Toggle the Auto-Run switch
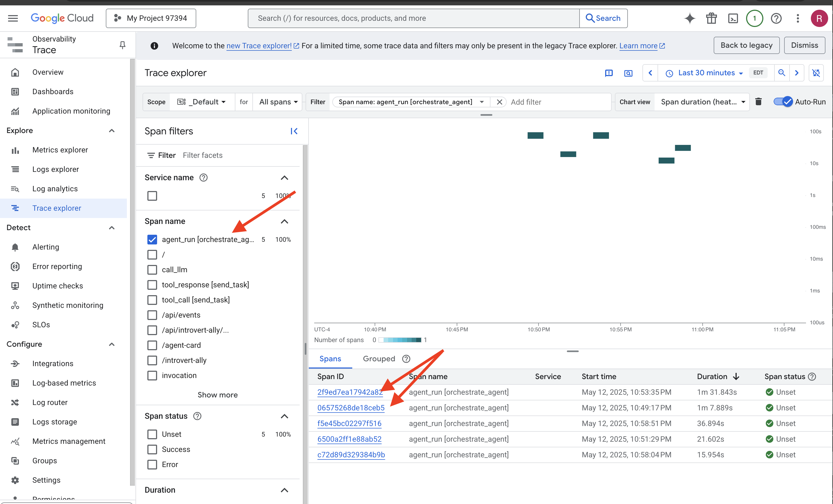 783,102
